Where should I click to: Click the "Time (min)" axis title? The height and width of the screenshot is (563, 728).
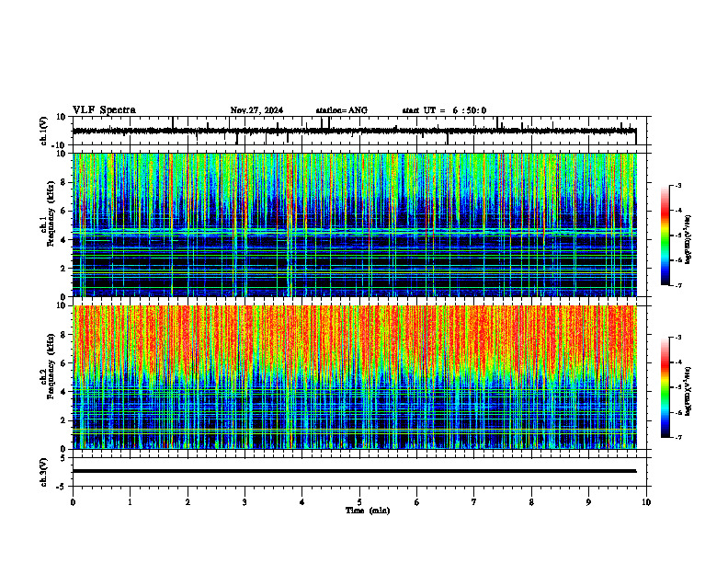click(368, 511)
